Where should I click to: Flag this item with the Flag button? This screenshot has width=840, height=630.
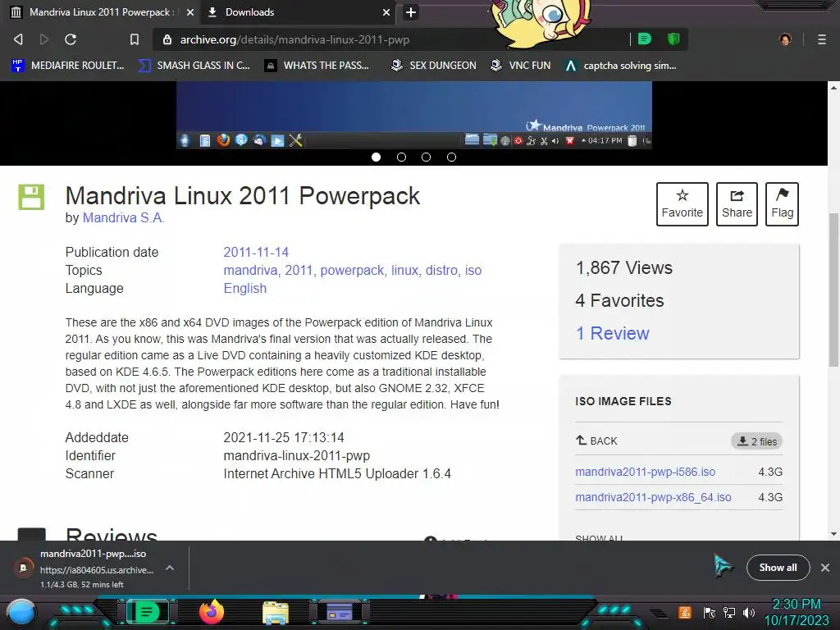pos(782,204)
